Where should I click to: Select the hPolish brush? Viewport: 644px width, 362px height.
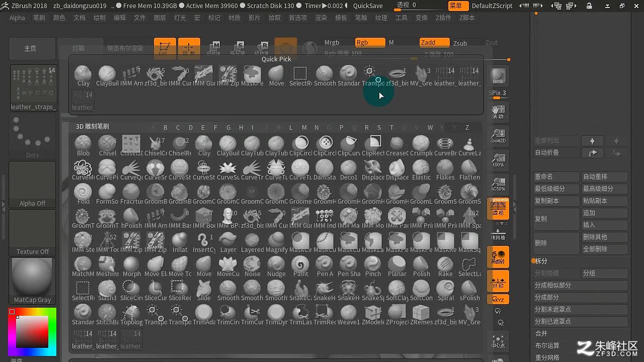point(131,218)
